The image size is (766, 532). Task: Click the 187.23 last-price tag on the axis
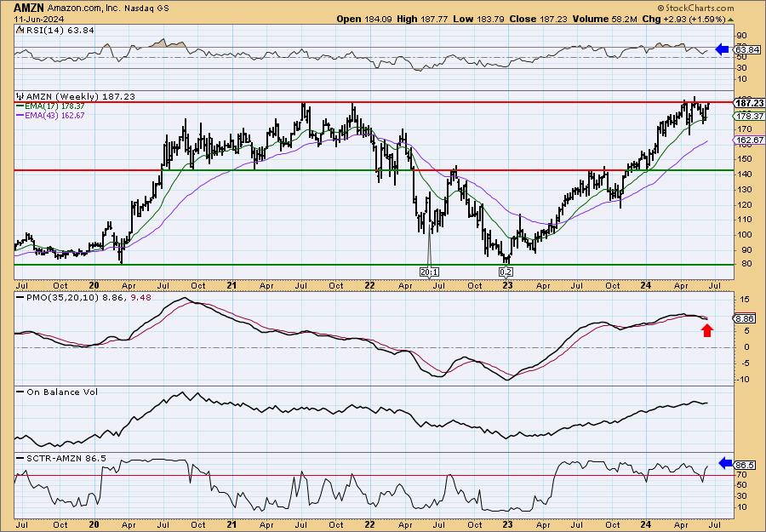coord(749,103)
